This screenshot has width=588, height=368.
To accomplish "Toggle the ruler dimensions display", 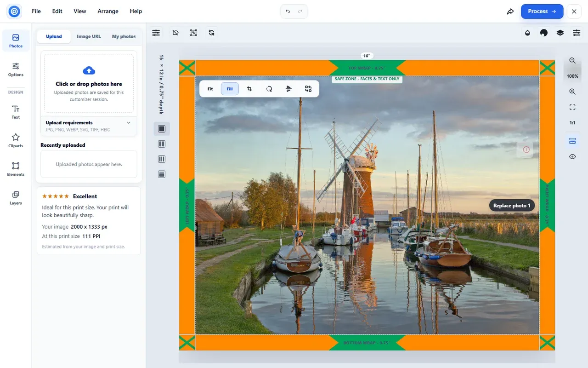I will pos(572,141).
